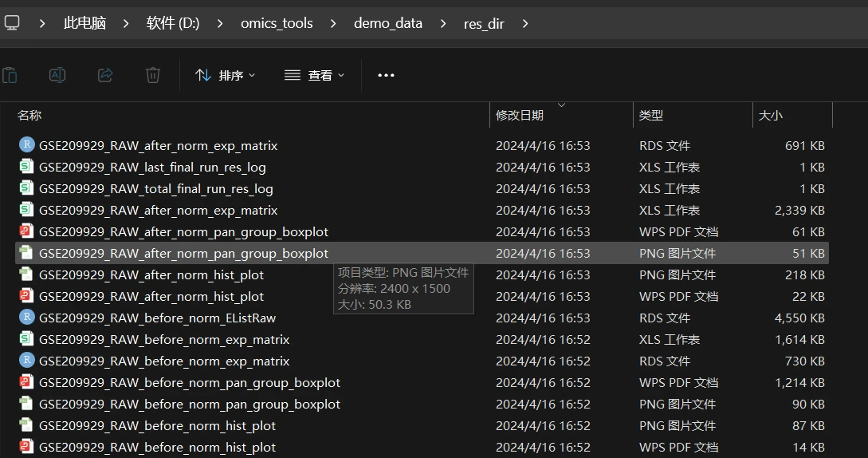Open the 查看 view dropdown
This screenshot has height=458, width=868.
click(314, 75)
